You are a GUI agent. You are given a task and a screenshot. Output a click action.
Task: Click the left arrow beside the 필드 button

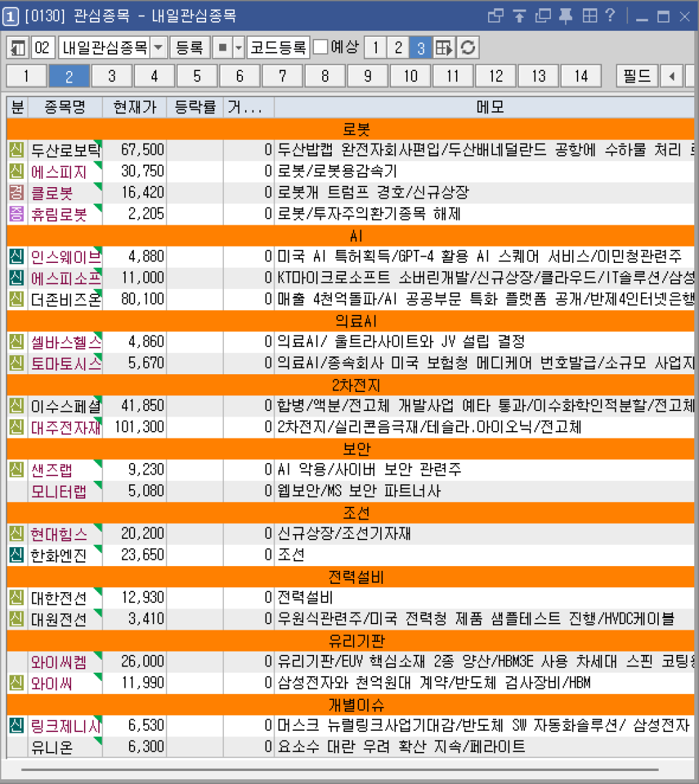[672, 76]
